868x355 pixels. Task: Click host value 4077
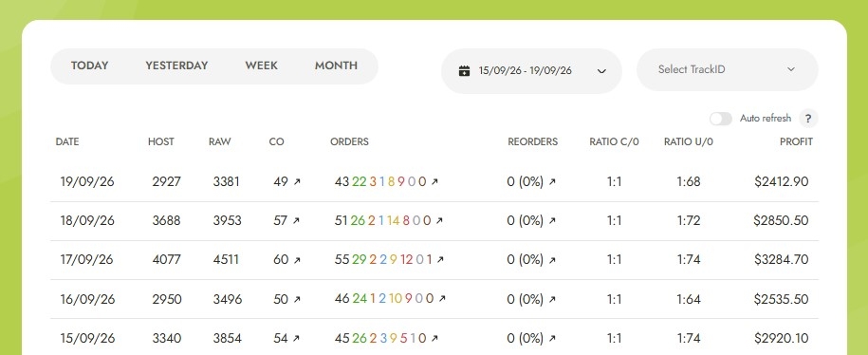(167, 259)
